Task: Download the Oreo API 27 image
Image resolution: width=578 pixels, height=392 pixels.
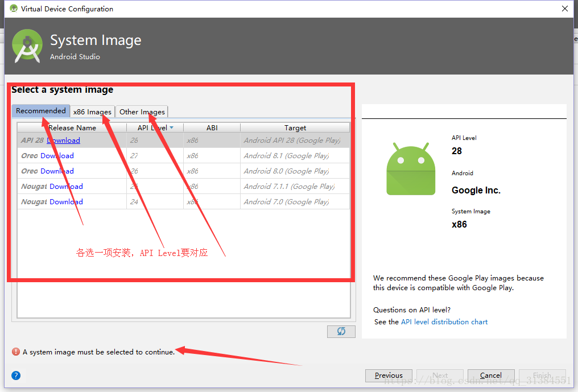Action: [57, 156]
